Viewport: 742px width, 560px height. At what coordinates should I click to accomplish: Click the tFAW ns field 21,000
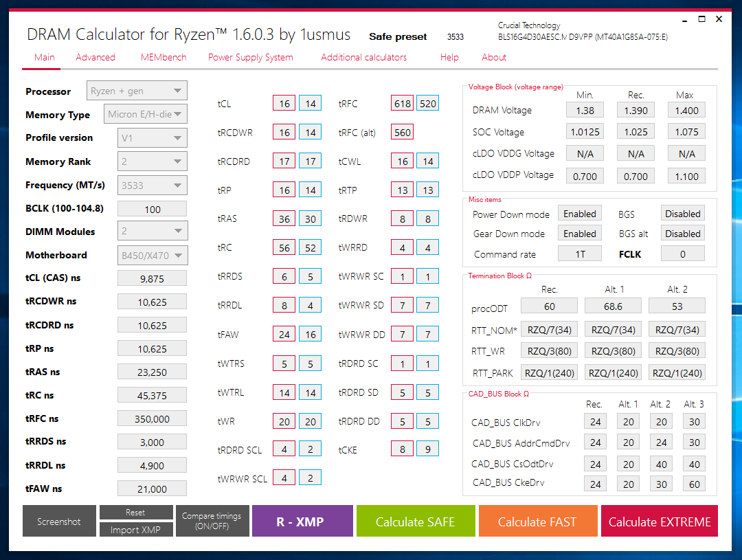(x=153, y=489)
